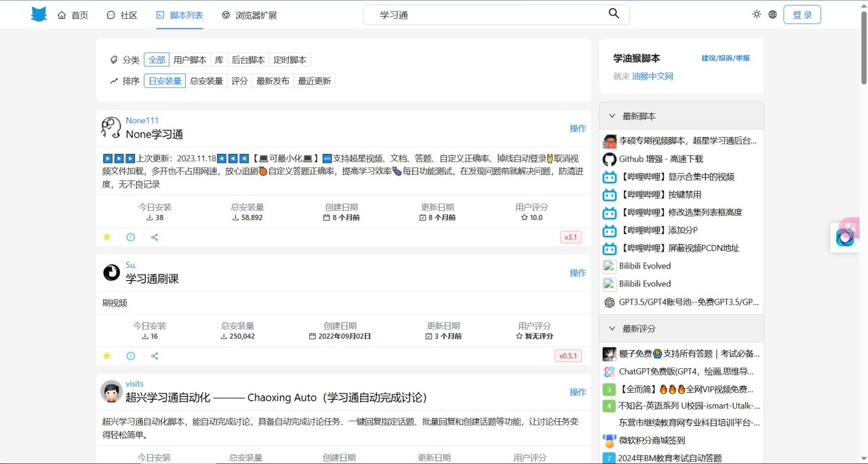Image resolution: width=868 pixels, height=464 pixels.
Task: Open 操作 menu for None学习通
Action: point(578,128)
